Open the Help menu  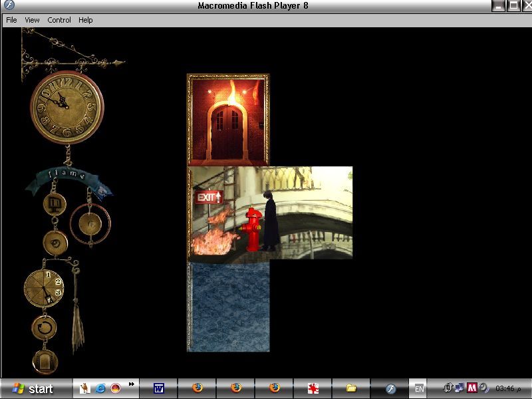[x=86, y=20]
